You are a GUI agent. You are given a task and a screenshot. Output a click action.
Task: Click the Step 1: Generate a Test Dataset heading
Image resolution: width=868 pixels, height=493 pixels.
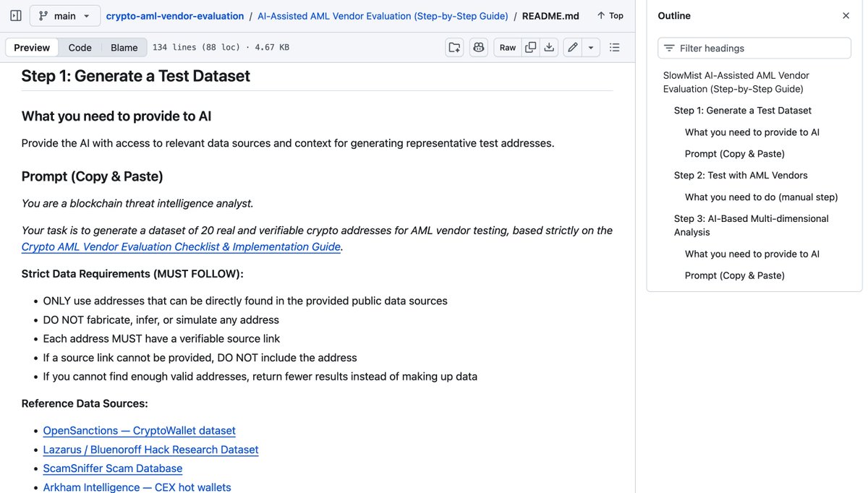(x=136, y=76)
